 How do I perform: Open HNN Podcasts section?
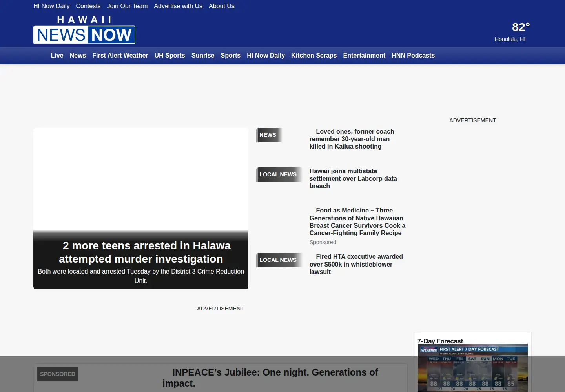tap(413, 55)
